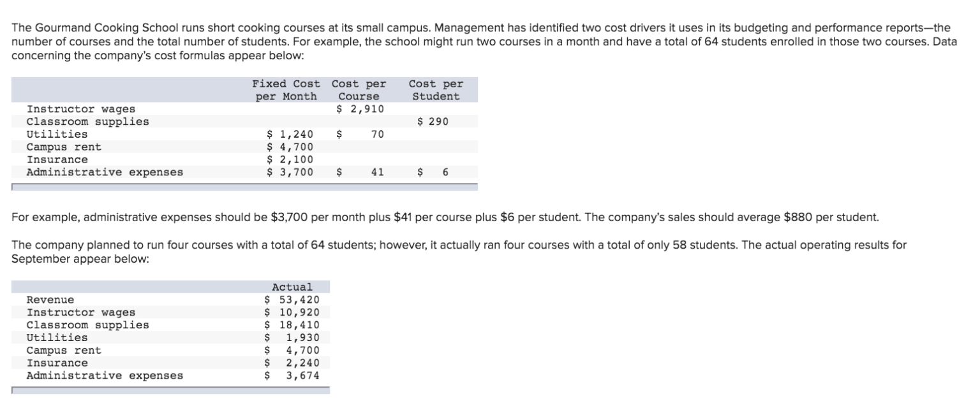
Task: Select the $10,920 actual instructor wages value
Action: pyautogui.click(x=292, y=312)
